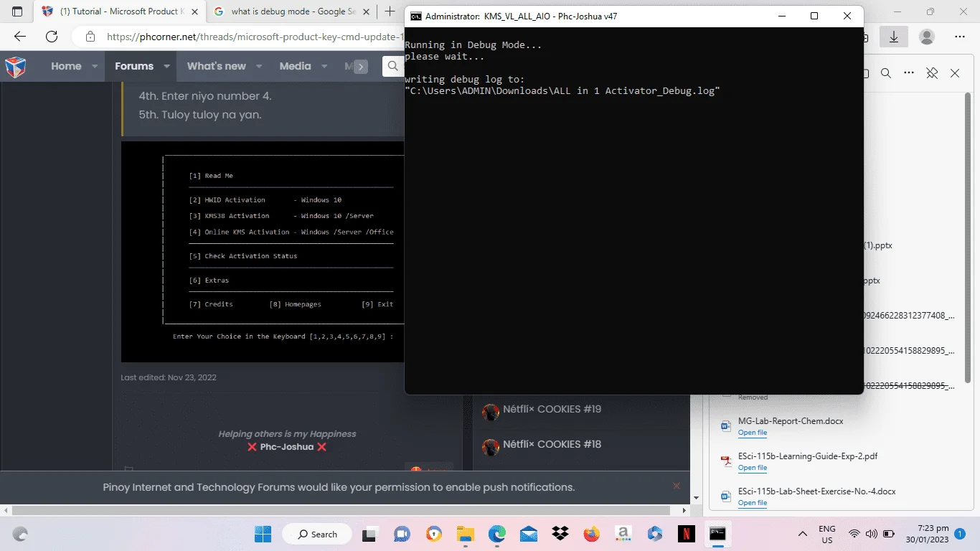Click the address bar URL field

255,37
